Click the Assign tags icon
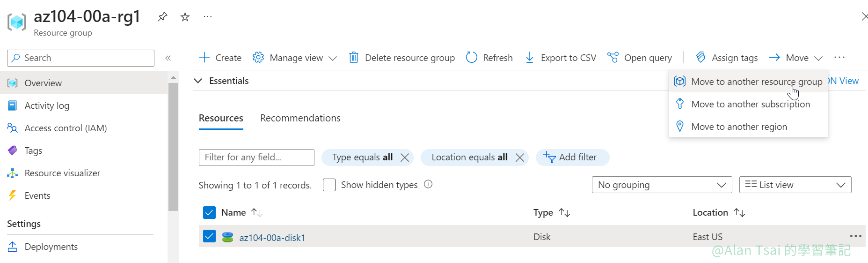The width and height of the screenshot is (868, 263). click(700, 57)
